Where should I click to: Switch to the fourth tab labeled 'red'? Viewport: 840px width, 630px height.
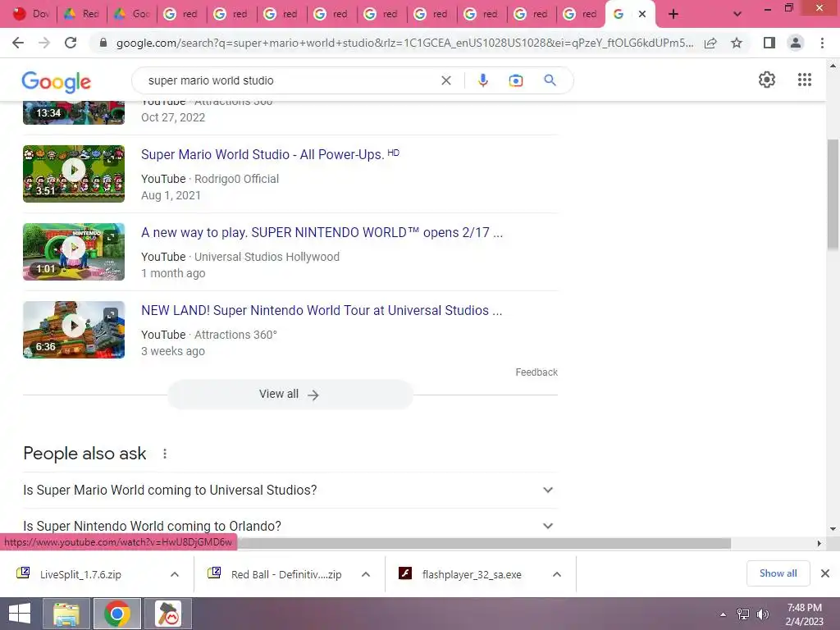click(x=331, y=14)
